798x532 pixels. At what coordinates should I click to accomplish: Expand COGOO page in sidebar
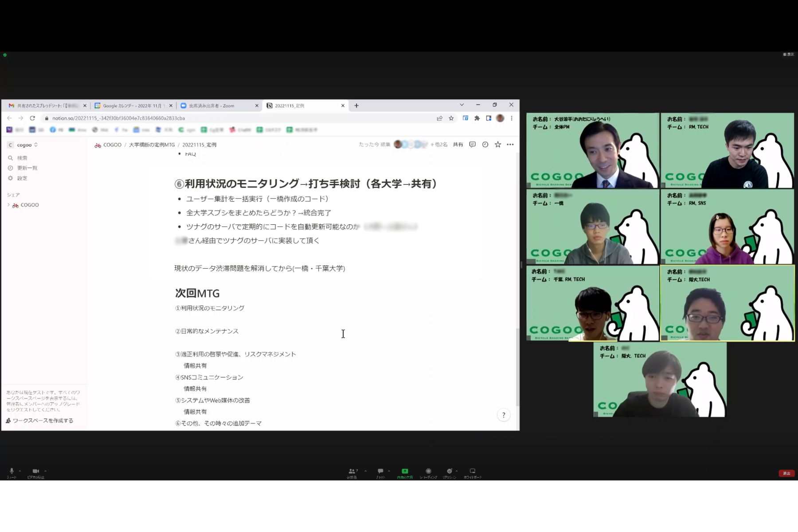pyautogui.click(x=8, y=205)
